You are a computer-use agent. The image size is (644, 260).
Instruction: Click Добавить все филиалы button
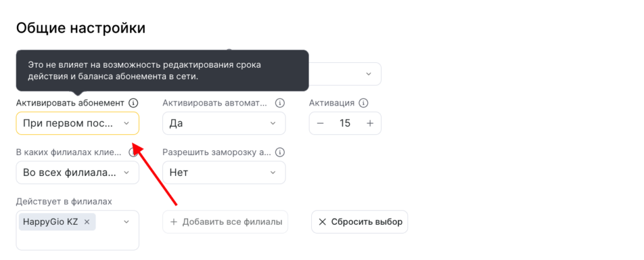point(225,222)
